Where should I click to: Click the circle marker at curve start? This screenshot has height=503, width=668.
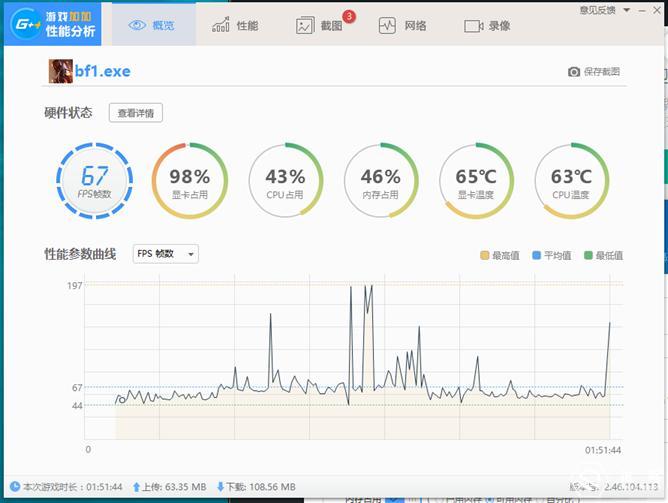122,400
